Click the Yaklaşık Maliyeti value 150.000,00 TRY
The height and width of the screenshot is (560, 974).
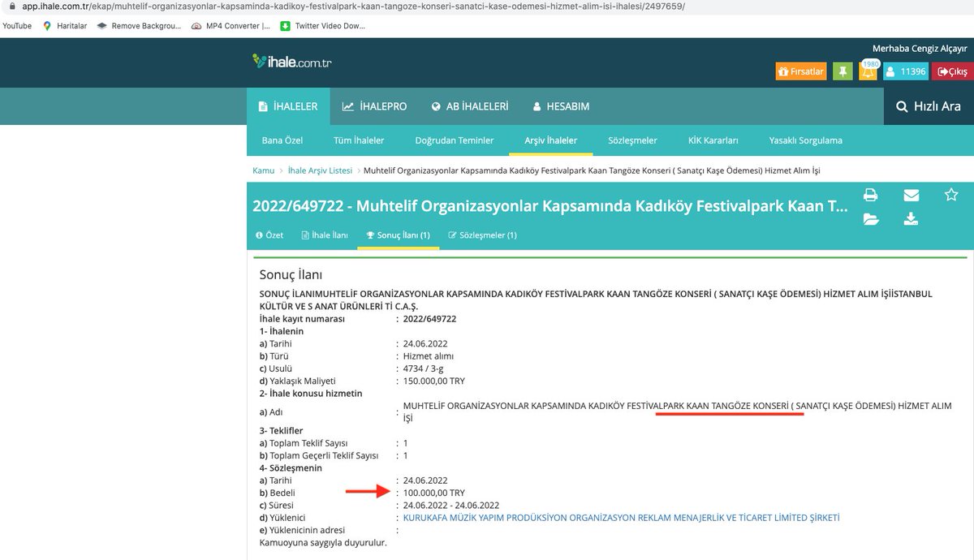(x=434, y=381)
